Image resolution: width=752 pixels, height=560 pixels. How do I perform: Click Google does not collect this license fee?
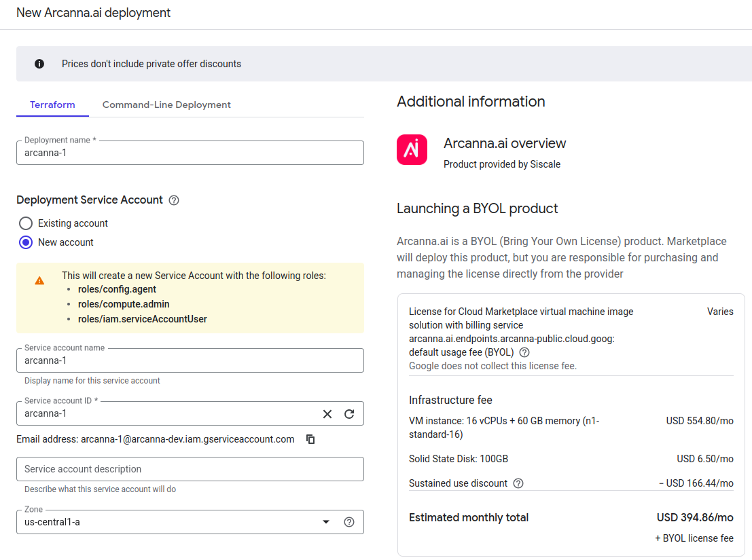tap(493, 366)
